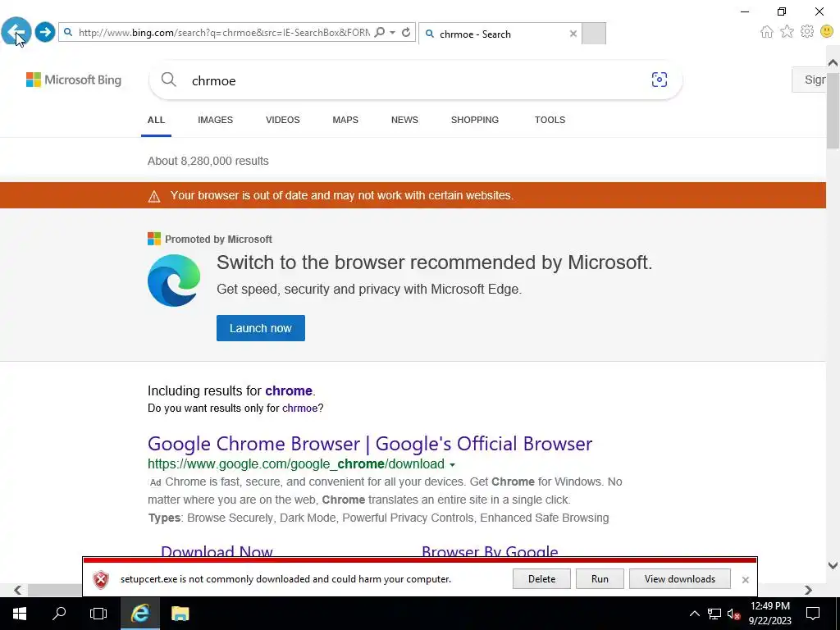The width and height of the screenshot is (840, 630).
Task: Click the Sign in button
Action: coord(809,80)
